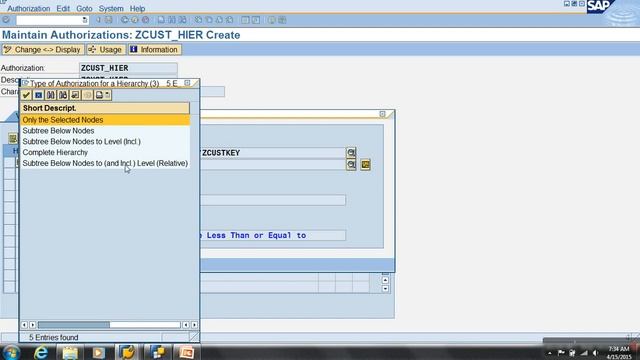Image resolution: width=640 pixels, height=360 pixels.
Task: Open the print icon's dropdown arrow in popup
Action: tap(108, 95)
